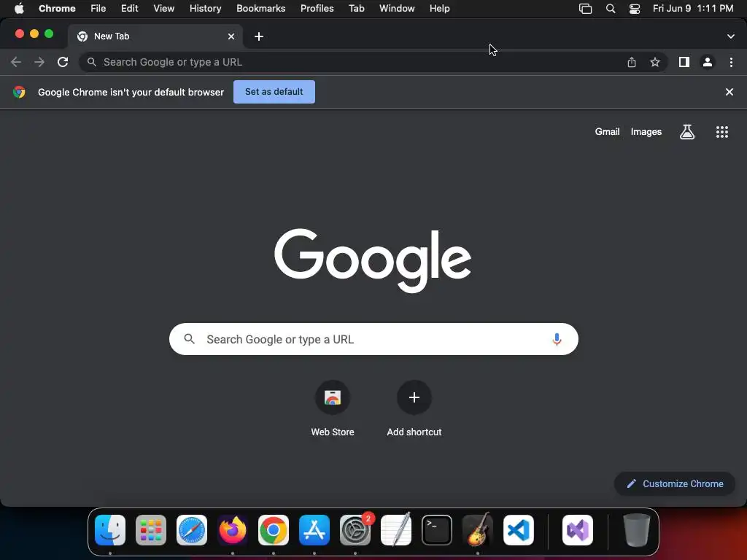Dismiss the default browser banner

(x=729, y=92)
